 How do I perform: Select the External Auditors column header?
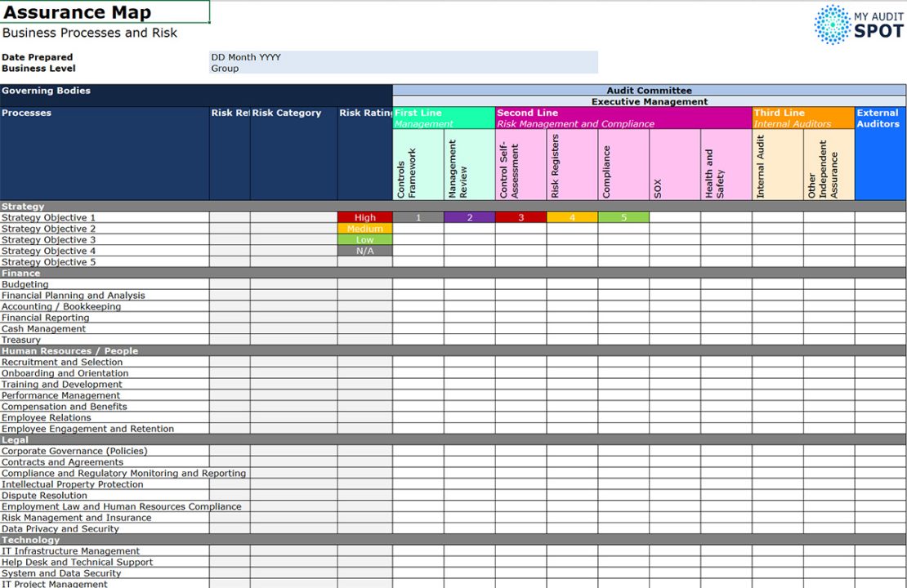880,118
